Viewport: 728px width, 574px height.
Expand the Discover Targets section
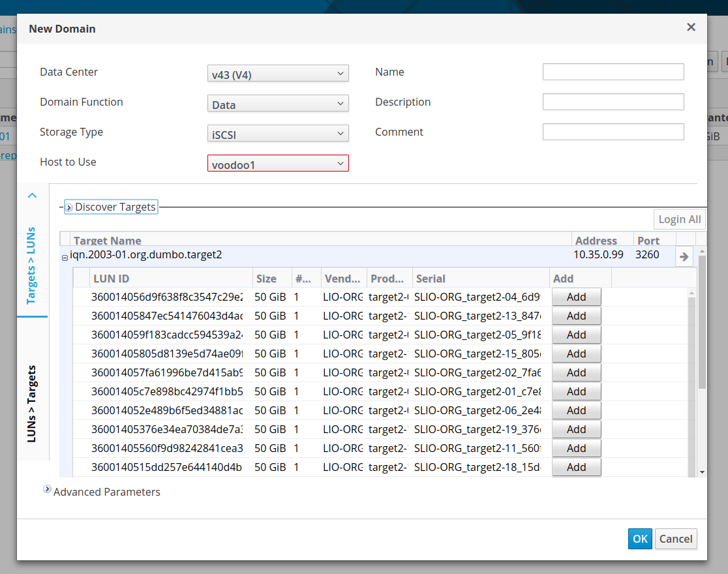tap(68, 207)
